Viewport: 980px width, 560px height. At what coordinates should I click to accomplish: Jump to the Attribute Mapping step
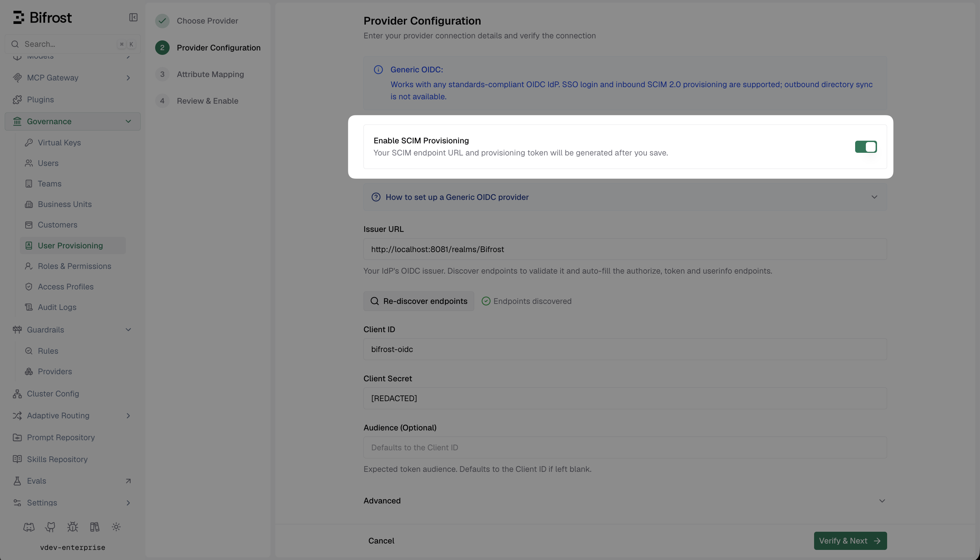click(x=200, y=74)
